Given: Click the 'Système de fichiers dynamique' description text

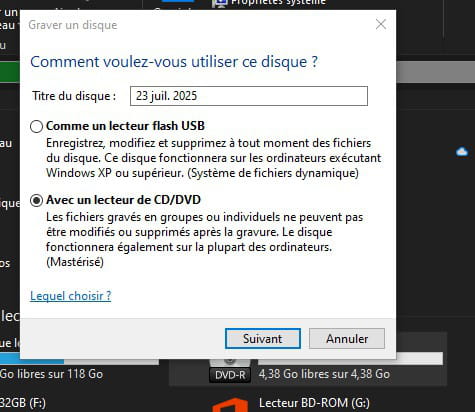Looking at the screenshot, I should point(273,173).
